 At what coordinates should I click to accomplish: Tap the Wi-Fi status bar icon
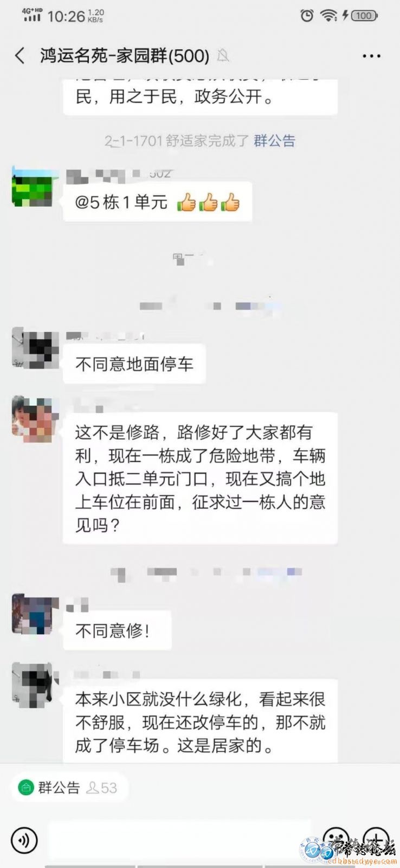point(328,16)
